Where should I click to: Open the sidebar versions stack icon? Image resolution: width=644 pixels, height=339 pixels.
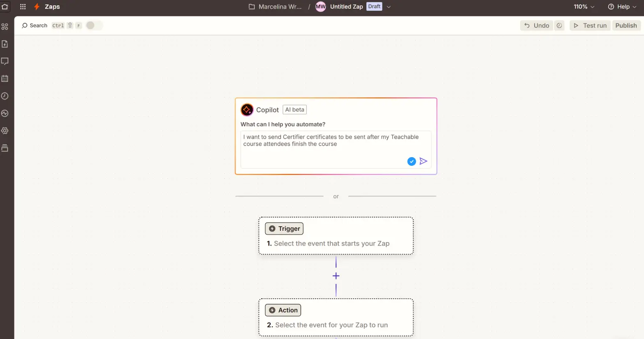coord(5,148)
